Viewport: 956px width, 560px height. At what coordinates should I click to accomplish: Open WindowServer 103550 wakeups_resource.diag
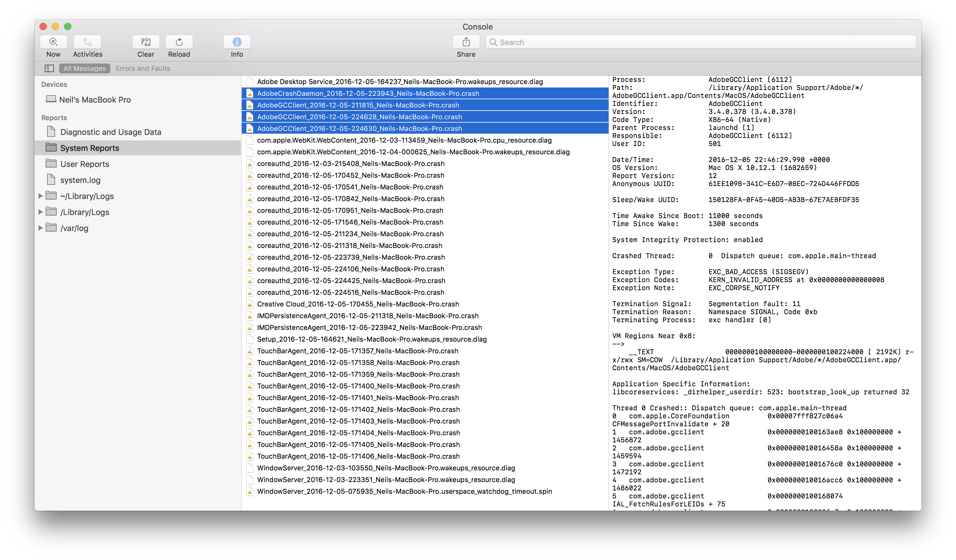tap(425, 468)
